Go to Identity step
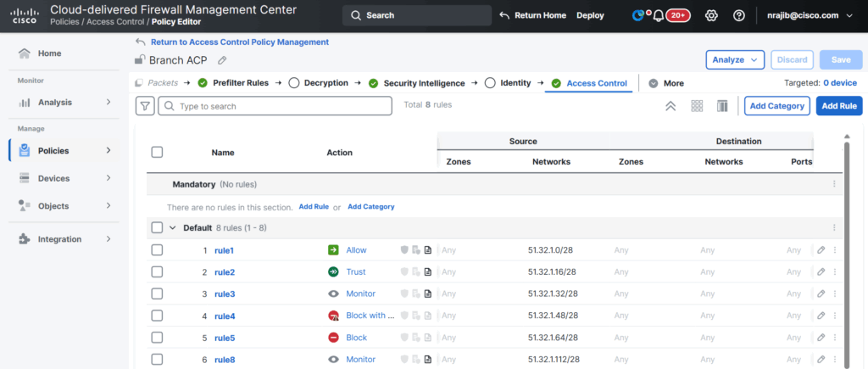Viewport: 868px width, 369px height. coord(508,83)
